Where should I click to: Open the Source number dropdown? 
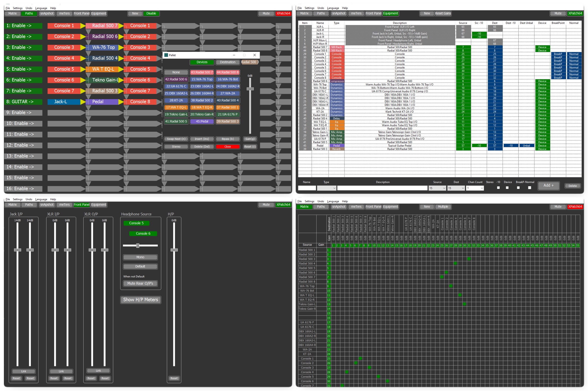(437, 188)
